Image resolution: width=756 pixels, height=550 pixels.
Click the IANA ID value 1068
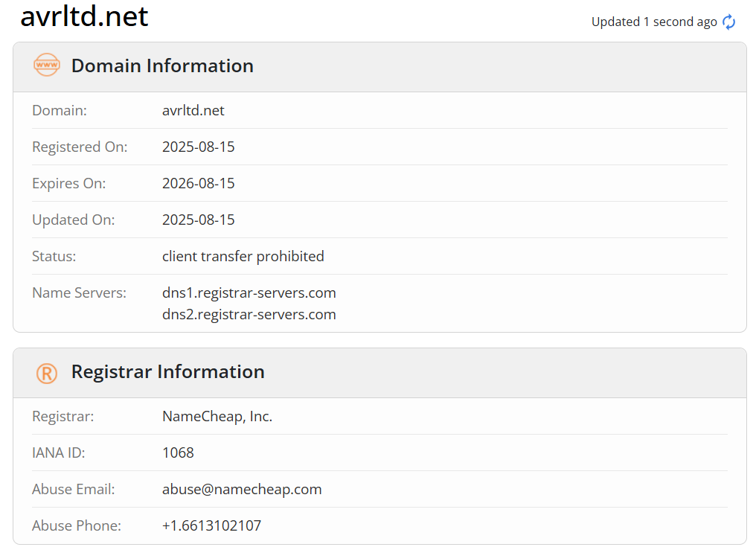click(178, 453)
